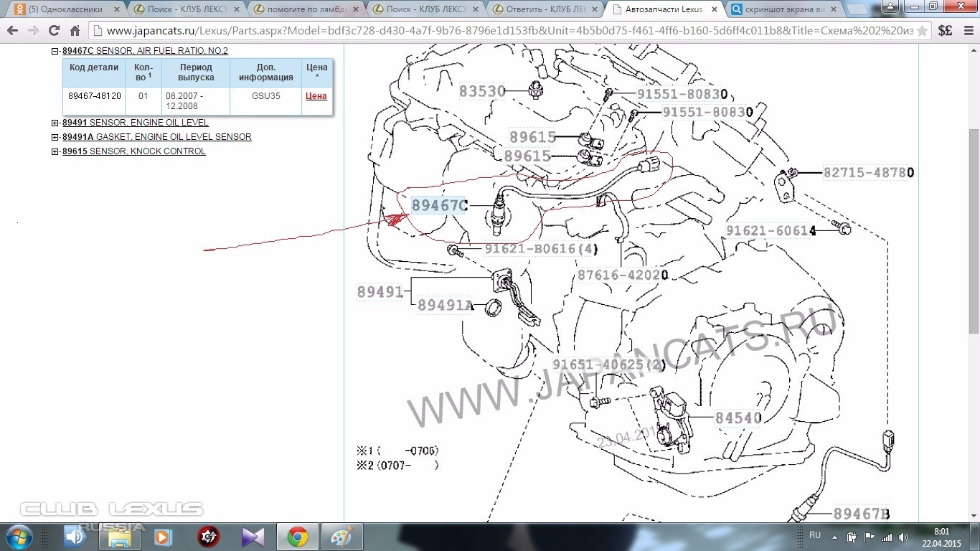This screenshot has height=551, width=980.
Task: Click the 91651-40625(2) diagram label
Action: pyautogui.click(x=609, y=364)
